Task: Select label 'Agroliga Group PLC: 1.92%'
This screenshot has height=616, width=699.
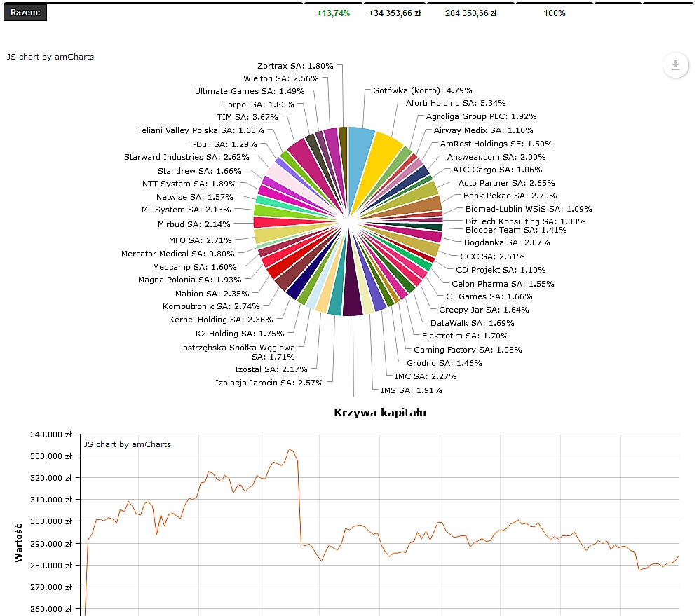Action: (482, 116)
